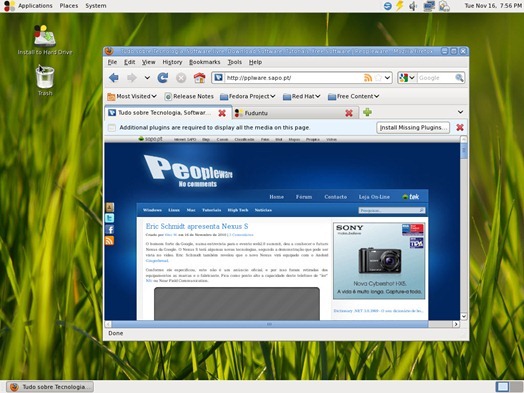Open the history dropdown next to forward arrow
Image resolution: width=524 pixels, height=393 pixels.
(147, 78)
